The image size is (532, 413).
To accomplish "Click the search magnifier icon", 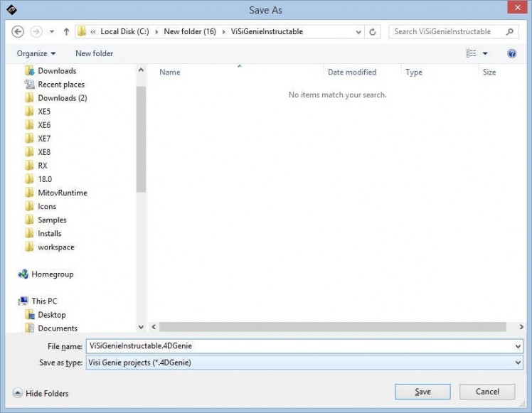I will (509, 31).
